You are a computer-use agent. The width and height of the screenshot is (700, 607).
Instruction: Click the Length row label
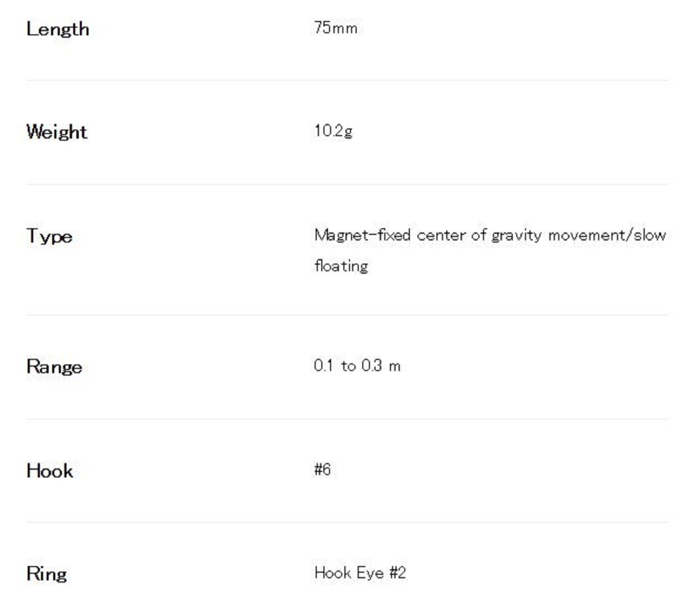[x=58, y=29]
